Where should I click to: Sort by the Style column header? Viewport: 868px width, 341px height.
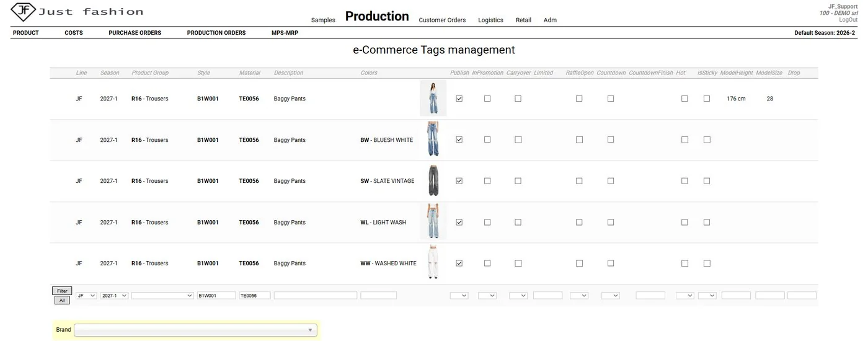click(203, 73)
